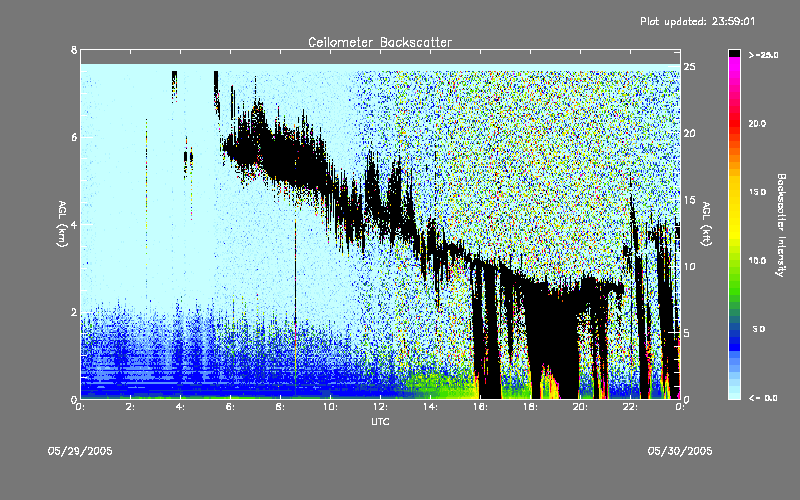Click the '20.0' colorbar tick label
Viewport: 800px width, 500px height.
click(757, 123)
